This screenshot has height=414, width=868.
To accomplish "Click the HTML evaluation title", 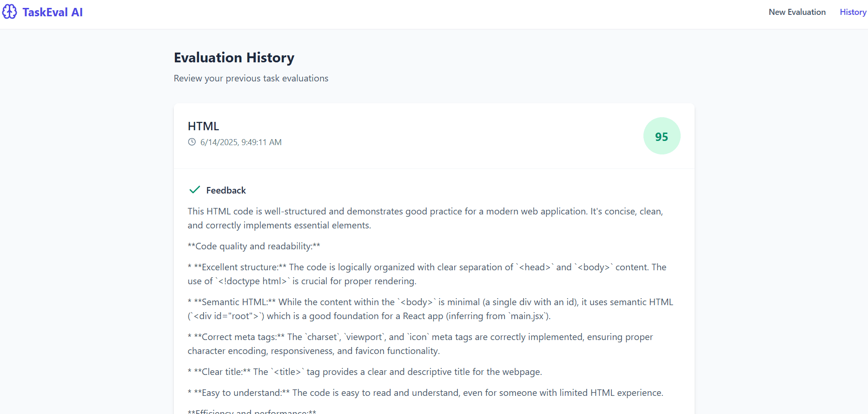I will pos(203,126).
